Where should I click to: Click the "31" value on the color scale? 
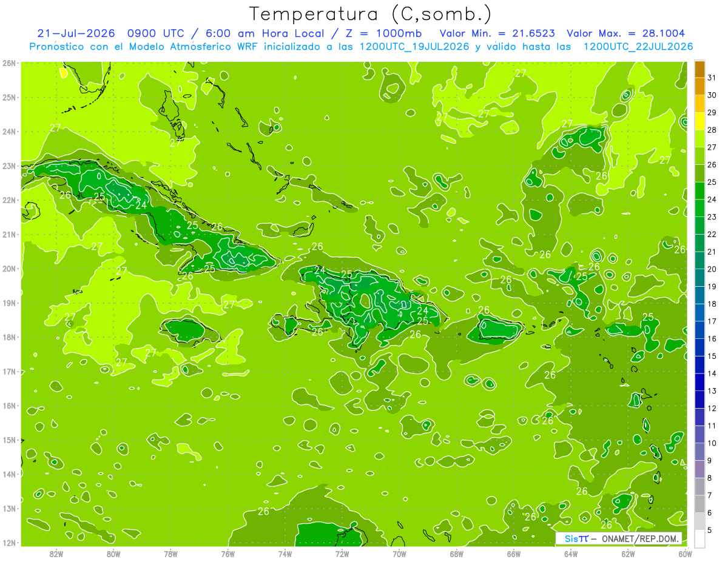coord(712,78)
